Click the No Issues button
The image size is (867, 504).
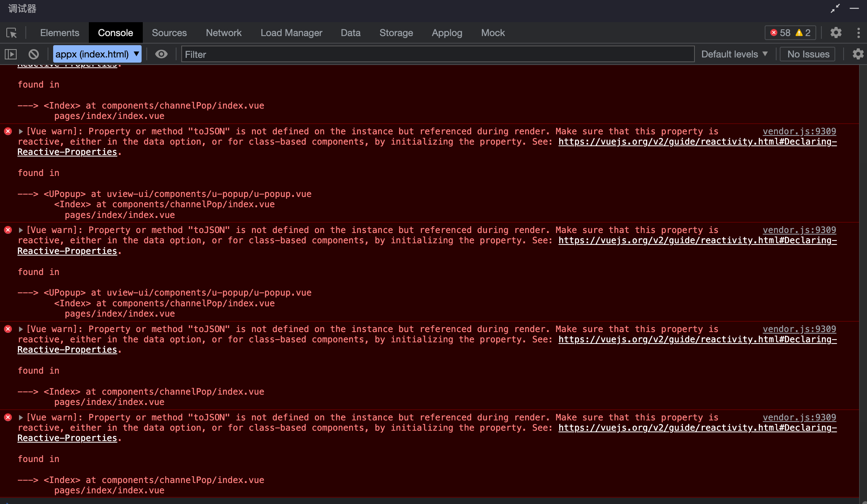click(808, 54)
